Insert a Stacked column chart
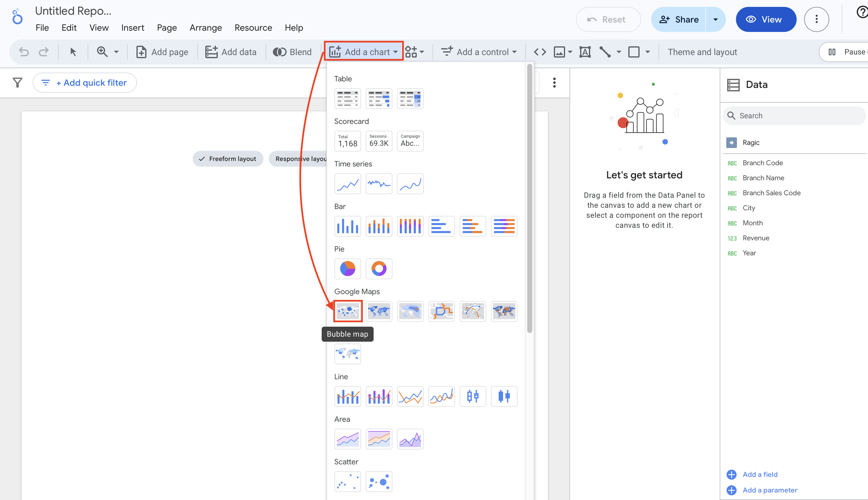The width and height of the screenshot is (868, 500). point(379,226)
